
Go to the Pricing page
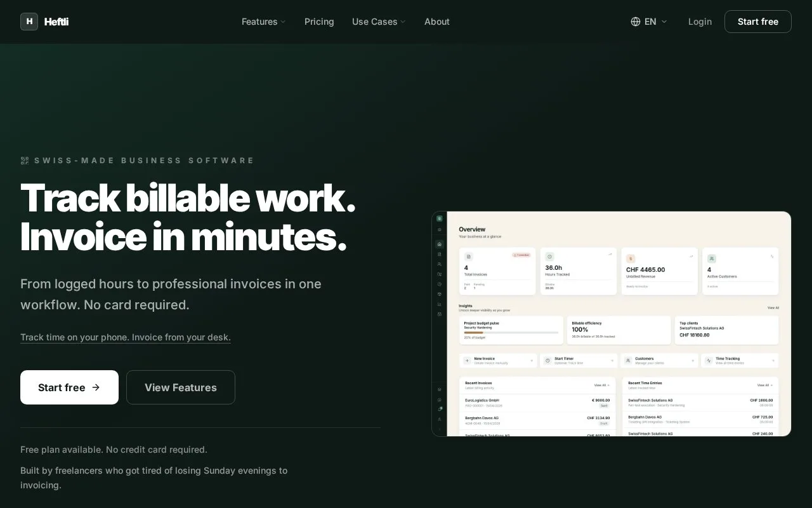click(x=319, y=22)
